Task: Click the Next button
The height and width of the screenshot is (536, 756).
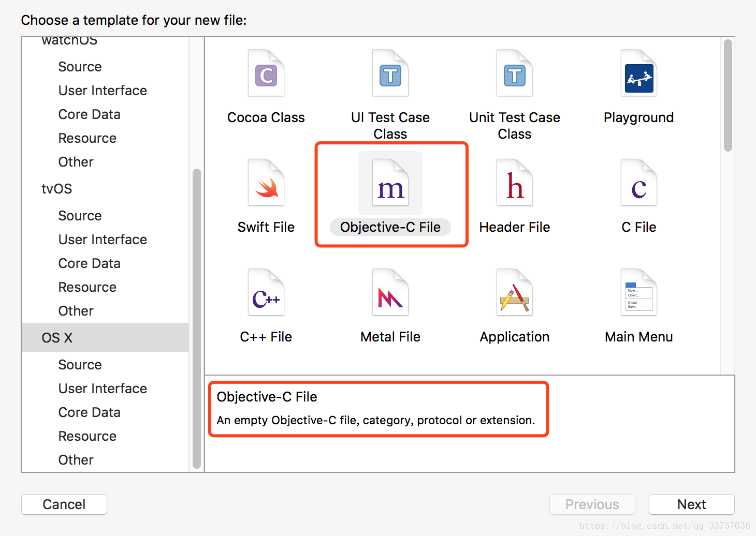Action: pos(691,504)
